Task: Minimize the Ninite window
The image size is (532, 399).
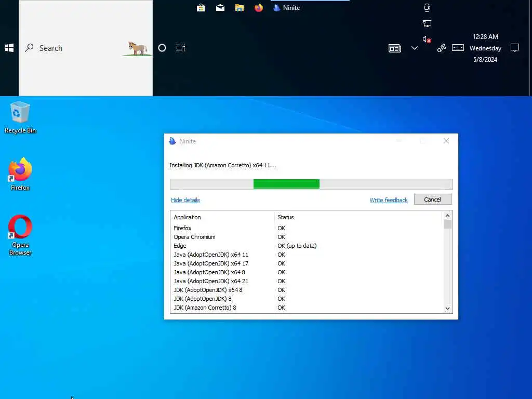Action: 399,141
